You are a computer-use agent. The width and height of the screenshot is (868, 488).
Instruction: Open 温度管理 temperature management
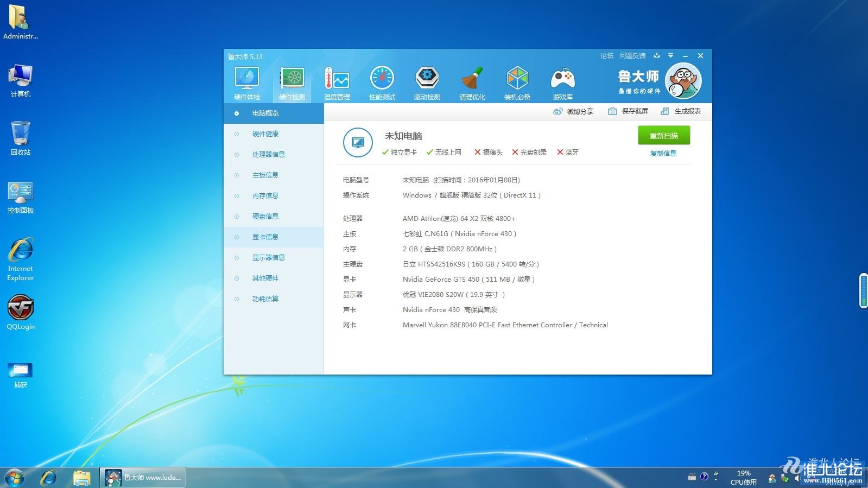(x=337, y=83)
